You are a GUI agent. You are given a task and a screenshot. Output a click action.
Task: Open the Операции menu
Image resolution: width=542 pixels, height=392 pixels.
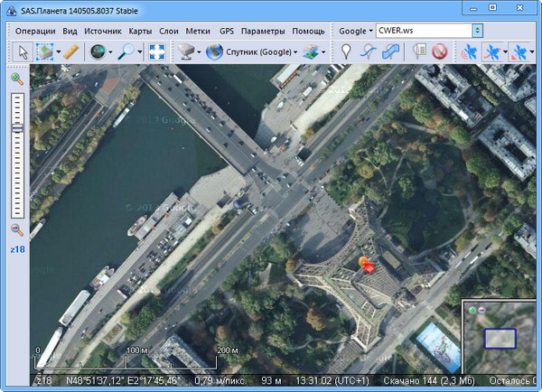pyautogui.click(x=36, y=30)
